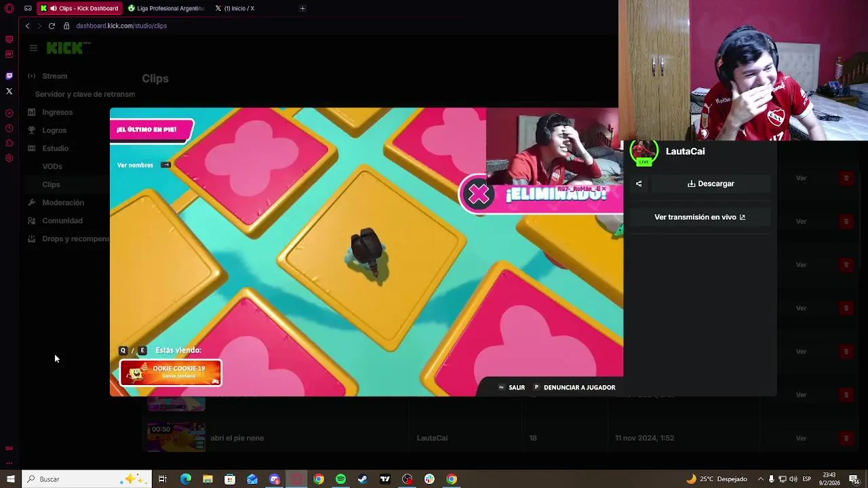868x488 pixels.
Task: Open the Windows Start menu
Action: [10, 479]
